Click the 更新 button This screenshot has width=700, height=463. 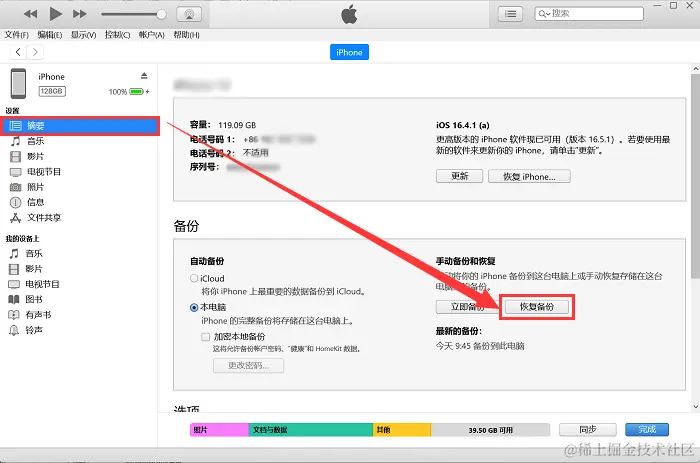pyautogui.click(x=459, y=176)
